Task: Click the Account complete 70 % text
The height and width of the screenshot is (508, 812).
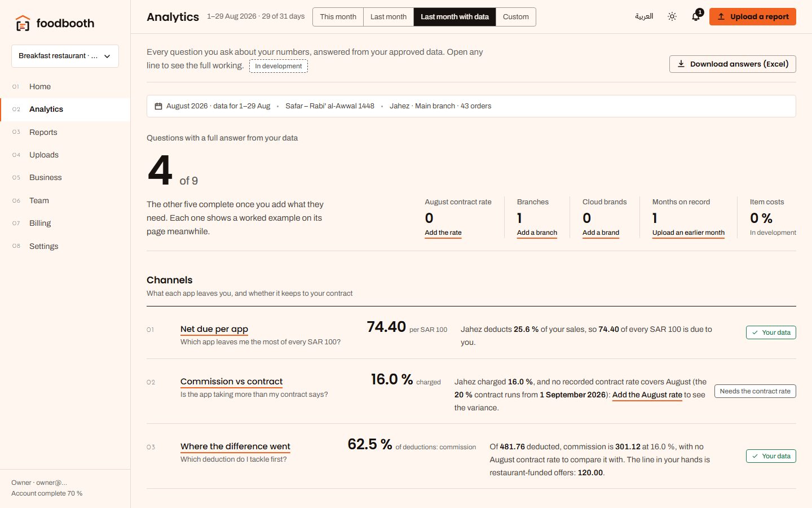Action: [x=47, y=493]
